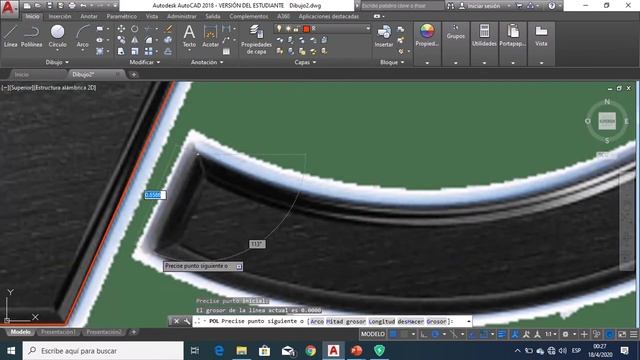Image resolution: width=640 pixels, height=360 pixels.
Task: Toggle polar tracking in status bar
Action: tap(435, 334)
